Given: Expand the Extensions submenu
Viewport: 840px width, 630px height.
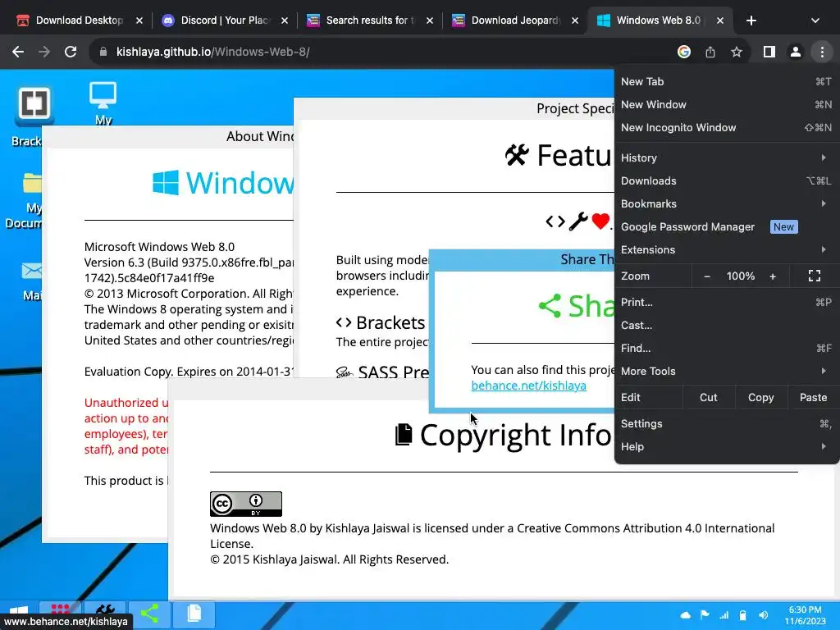Looking at the screenshot, I should pyautogui.click(x=727, y=250).
